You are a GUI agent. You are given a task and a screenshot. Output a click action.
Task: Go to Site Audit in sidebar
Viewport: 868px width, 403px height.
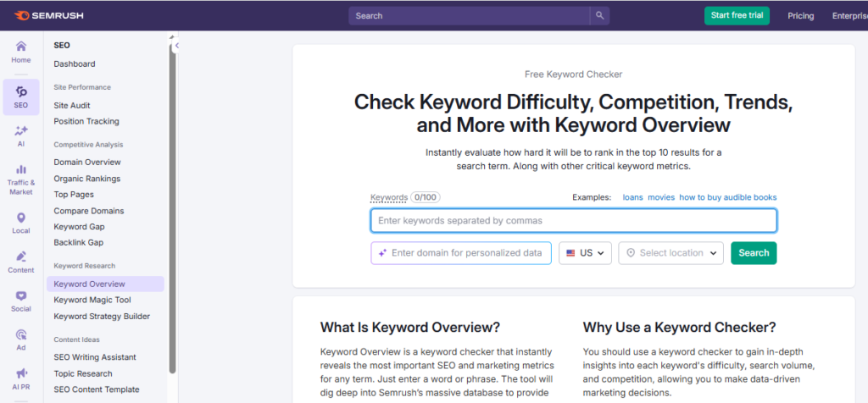pyautogui.click(x=74, y=105)
